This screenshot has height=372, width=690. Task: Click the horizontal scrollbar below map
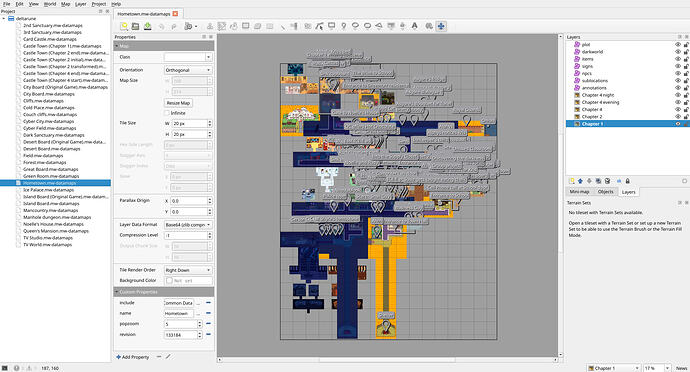(387, 360)
